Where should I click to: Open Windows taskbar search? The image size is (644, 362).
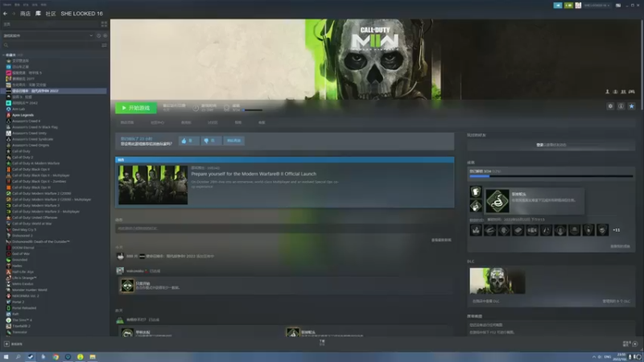[18, 356]
